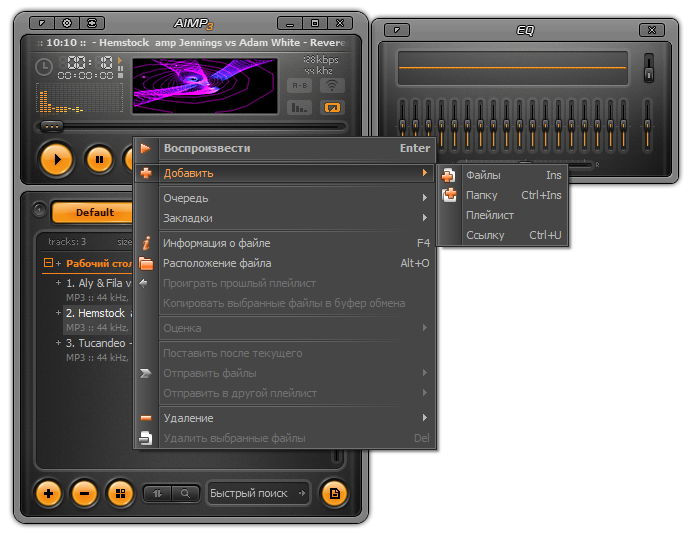Click the sort playlist icon
692x535 pixels.
pos(158,493)
